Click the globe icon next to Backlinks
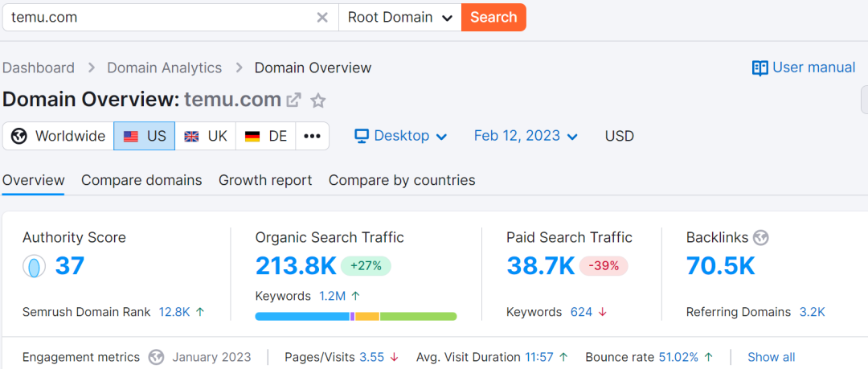868x369 pixels. [x=760, y=237]
